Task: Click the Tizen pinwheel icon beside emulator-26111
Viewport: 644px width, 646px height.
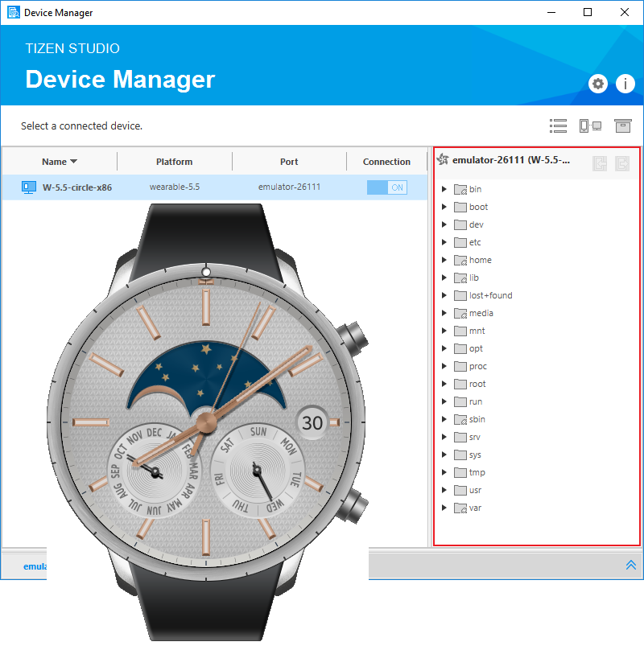Action: pos(443,160)
